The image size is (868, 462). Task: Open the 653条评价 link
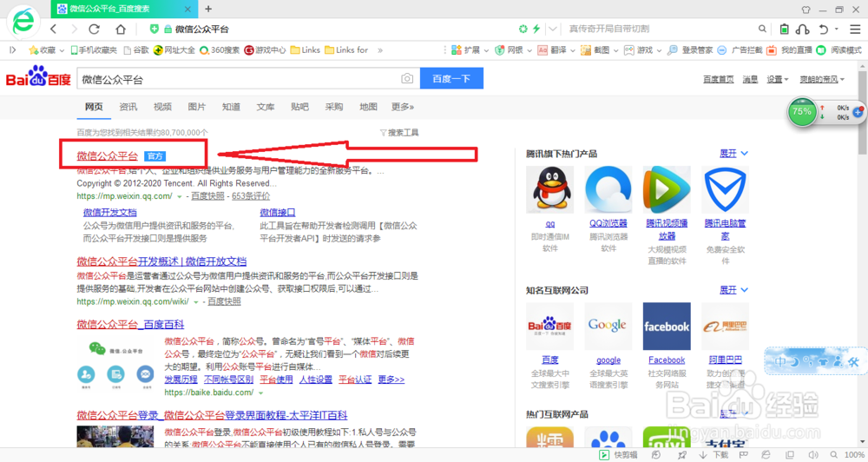click(251, 195)
